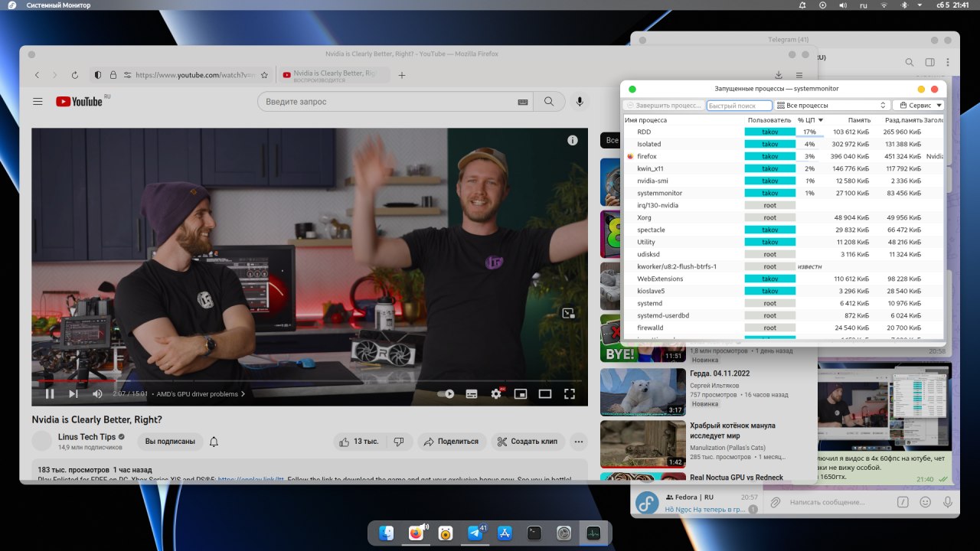
Task: Select the firefox process row
Action: (x=784, y=156)
